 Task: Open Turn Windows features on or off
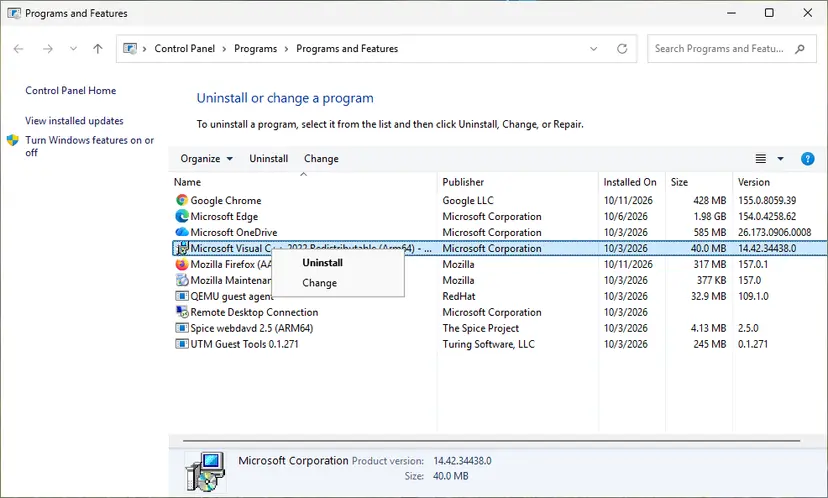89,146
